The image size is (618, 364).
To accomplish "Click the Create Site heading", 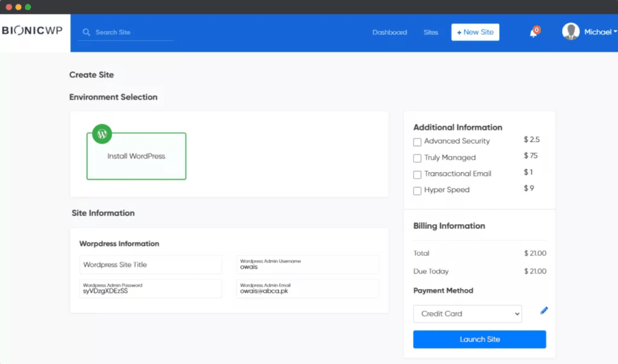I will click(91, 75).
